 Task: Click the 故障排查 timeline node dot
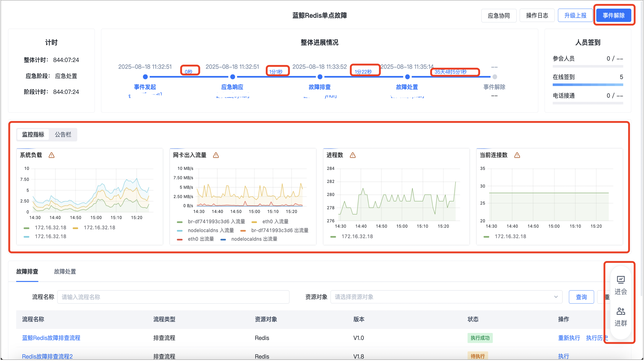pyautogui.click(x=320, y=77)
